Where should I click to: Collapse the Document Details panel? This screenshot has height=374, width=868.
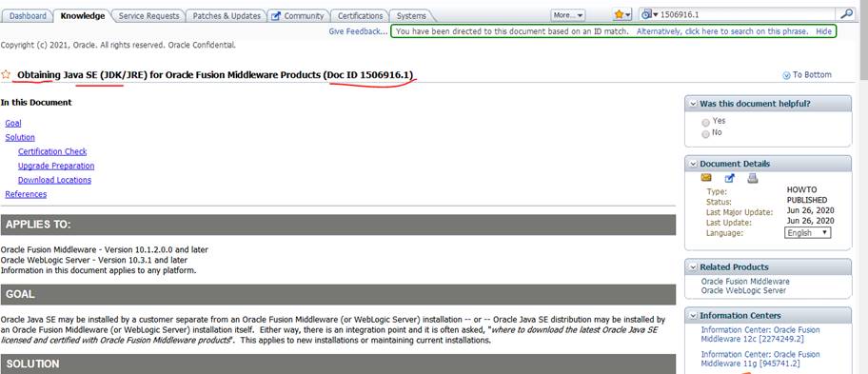[693, 164]
